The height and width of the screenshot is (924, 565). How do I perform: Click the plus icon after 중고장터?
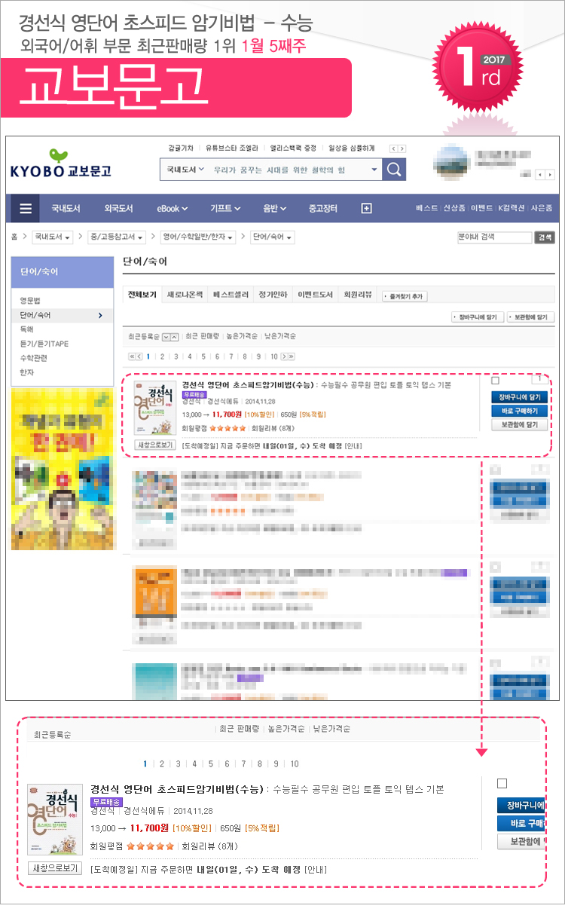point(366,209)
